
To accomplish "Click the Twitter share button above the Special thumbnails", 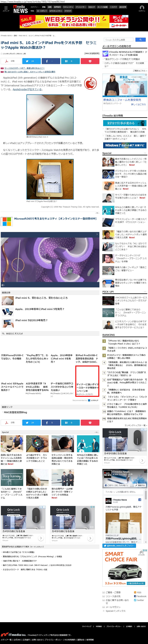I will 31,422.
